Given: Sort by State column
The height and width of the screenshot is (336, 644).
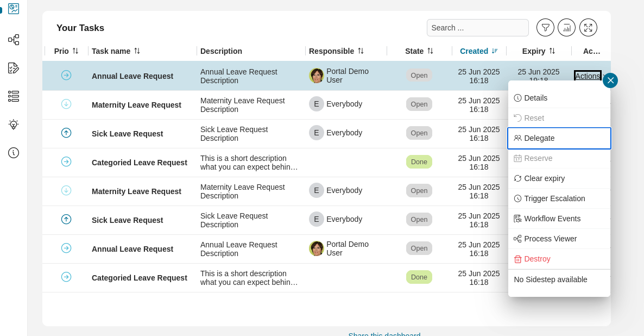Looking at the screenshot, I should [430, 51].
